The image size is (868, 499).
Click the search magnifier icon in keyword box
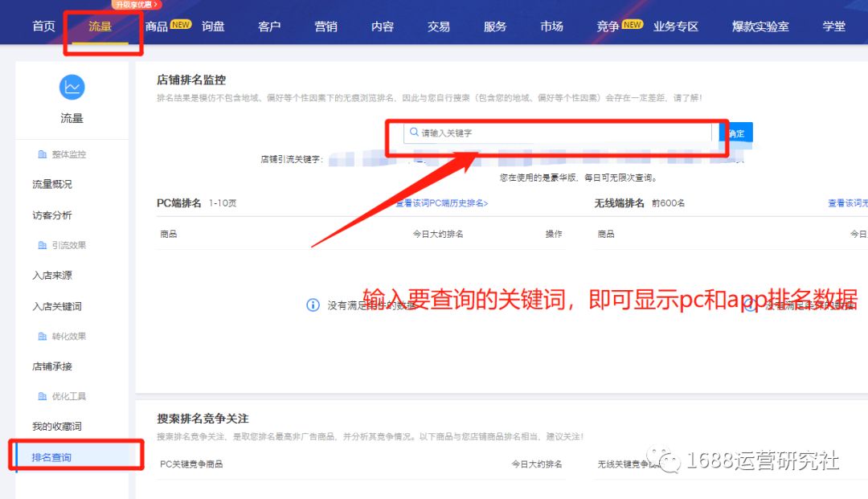click(x=413, y=133)
